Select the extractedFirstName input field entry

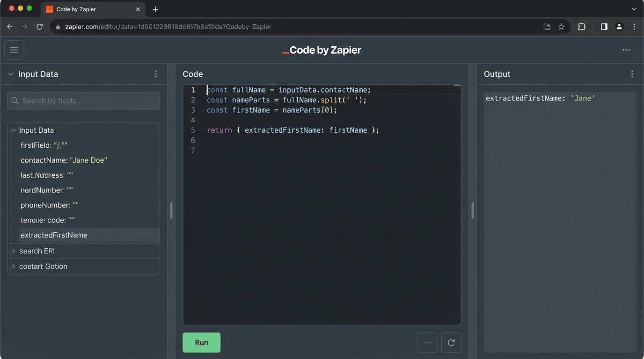[53, 235]
